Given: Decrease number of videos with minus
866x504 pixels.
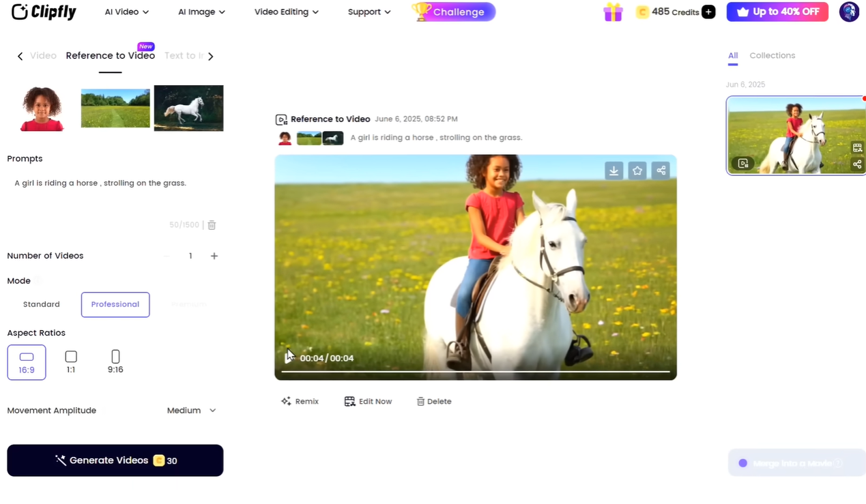Looking at the screenshot, I should (x=167, y=256).
